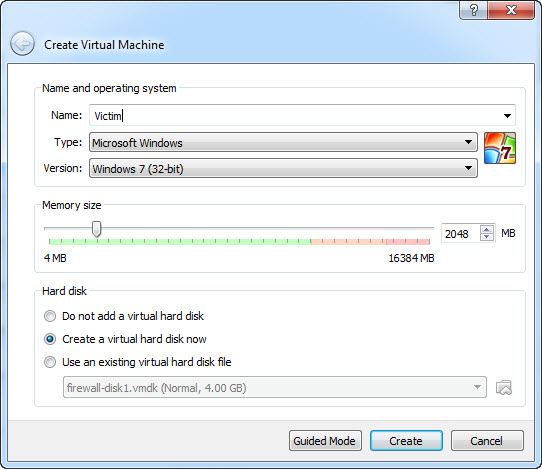Image resolution: width=542 pixels, height=469 pixels.
Task: Close the Create Virtual Machine dialog
Action: 511,10
